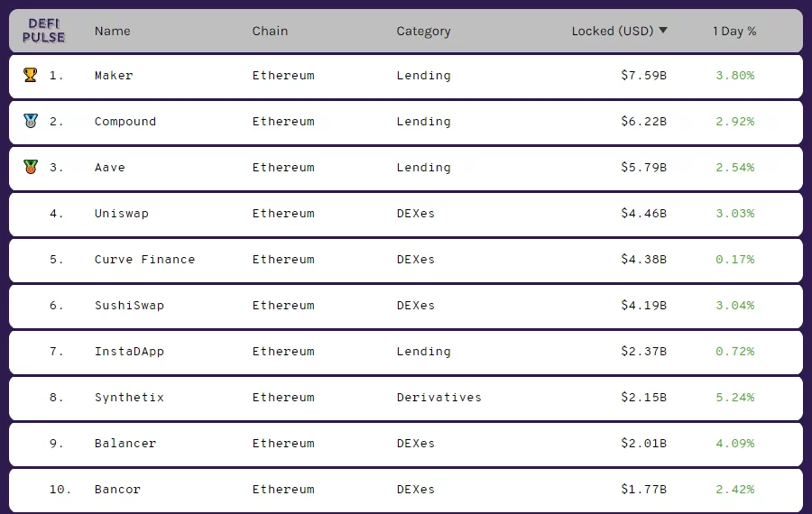Open the Bancor project entry

click(x=117, y=490)
